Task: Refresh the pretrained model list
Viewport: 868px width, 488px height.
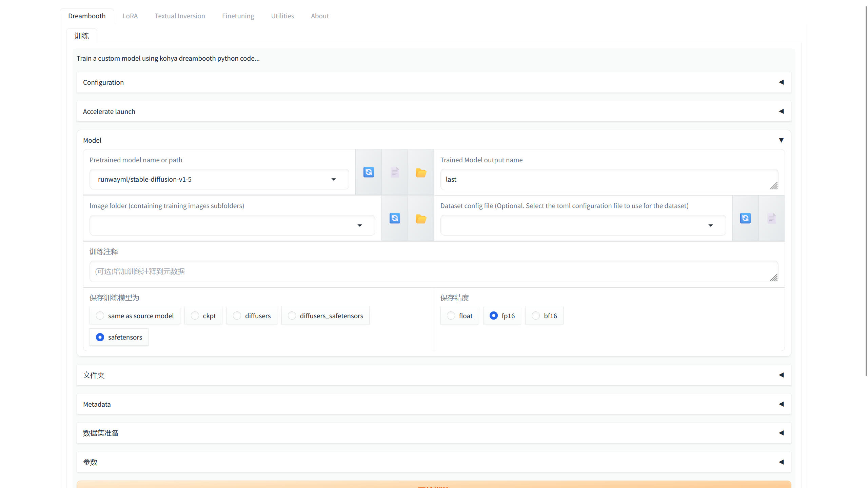Action: tap(369, 172)
